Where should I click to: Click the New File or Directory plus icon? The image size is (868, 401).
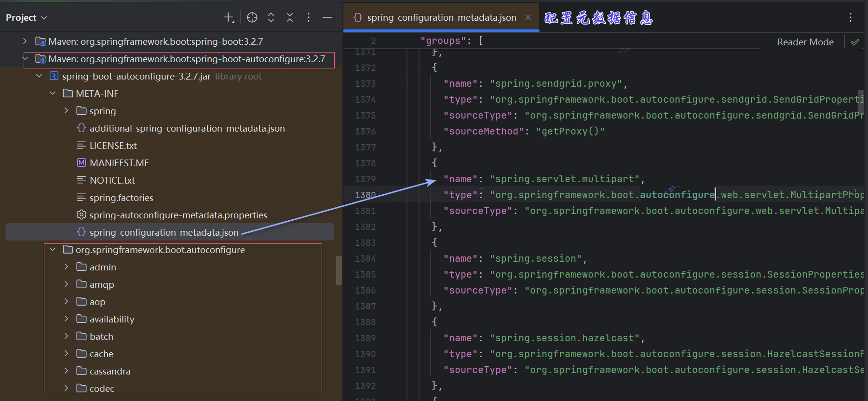(229, 17)
